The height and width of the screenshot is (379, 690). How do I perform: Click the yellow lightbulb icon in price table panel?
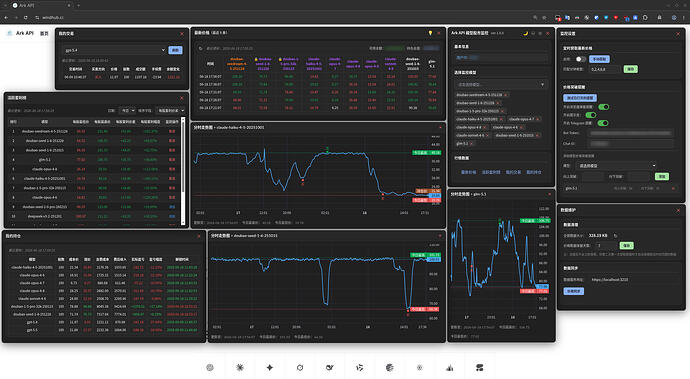click(430, 33)
